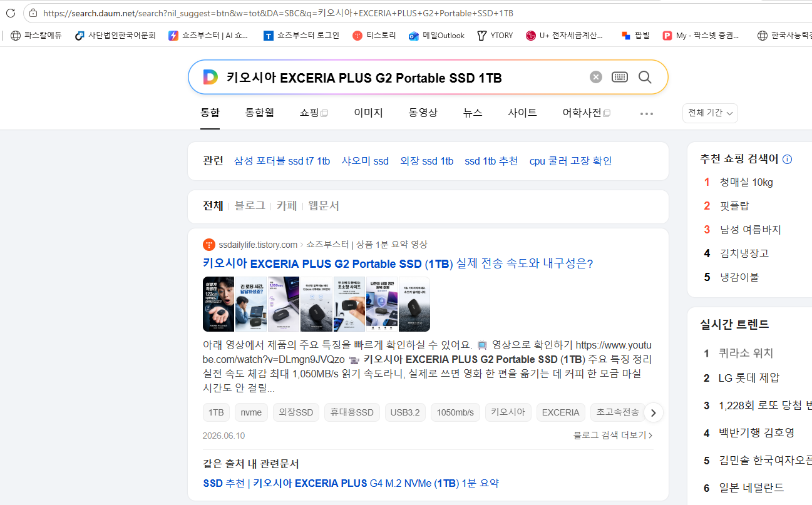Open 메일Outlook bookmark
Viewport: 812px width, 505px height.
coord(436,36)
